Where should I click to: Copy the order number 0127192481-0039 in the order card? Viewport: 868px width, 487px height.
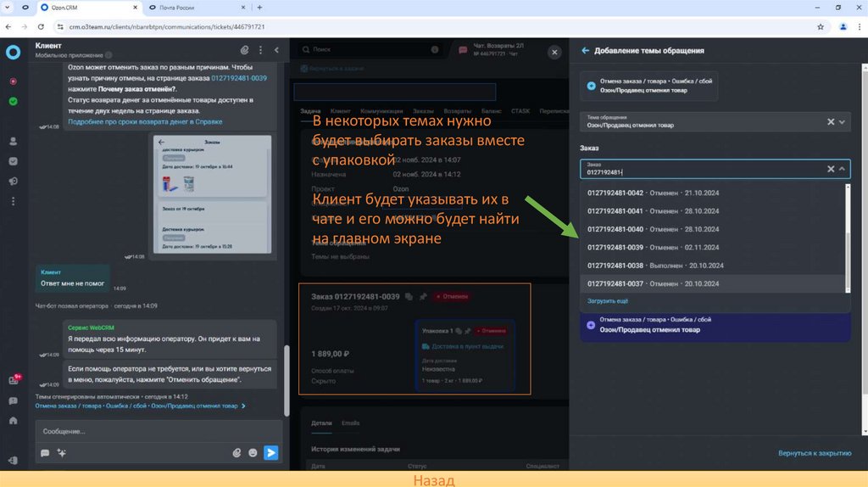409,297
